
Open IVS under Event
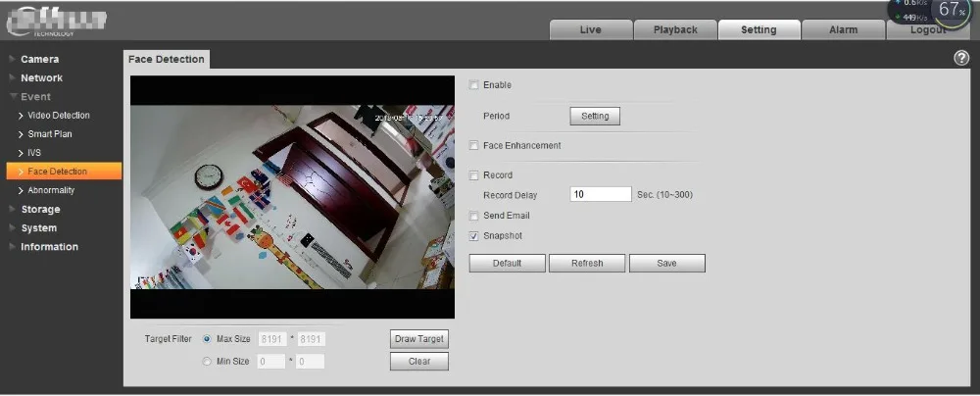tap(34, 153)
